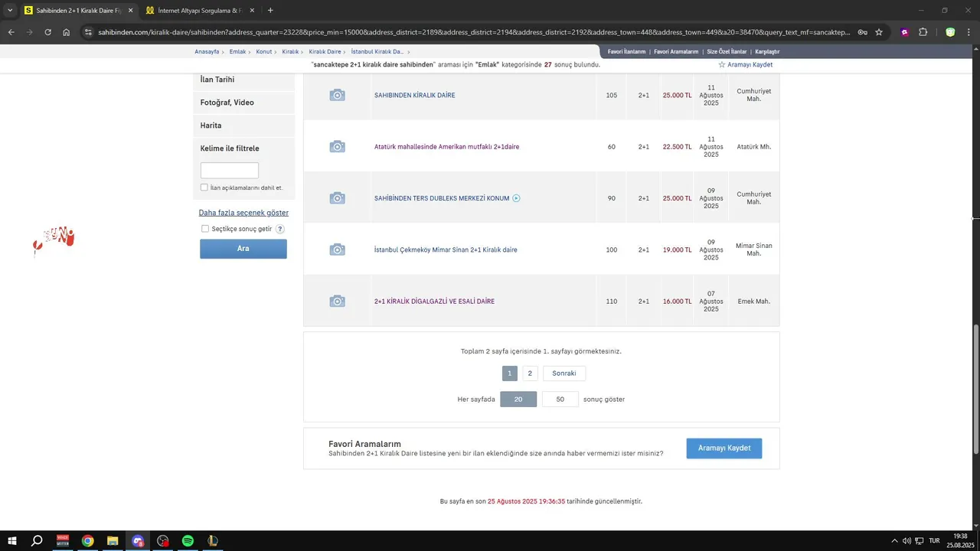The image size is (980, 551).
Task: Open Chrome three-dot menu
Action: (969, 32)
